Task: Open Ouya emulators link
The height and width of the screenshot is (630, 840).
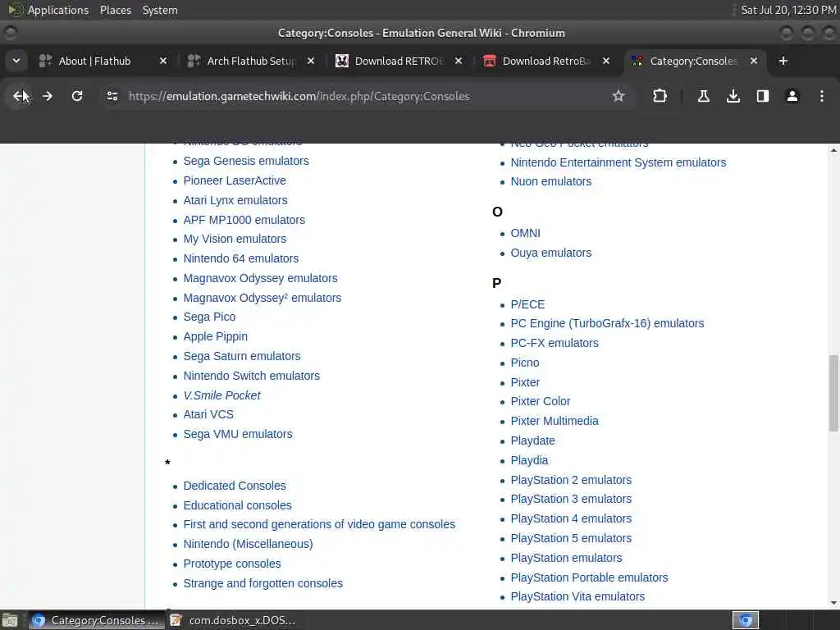Action: point(550,253)
